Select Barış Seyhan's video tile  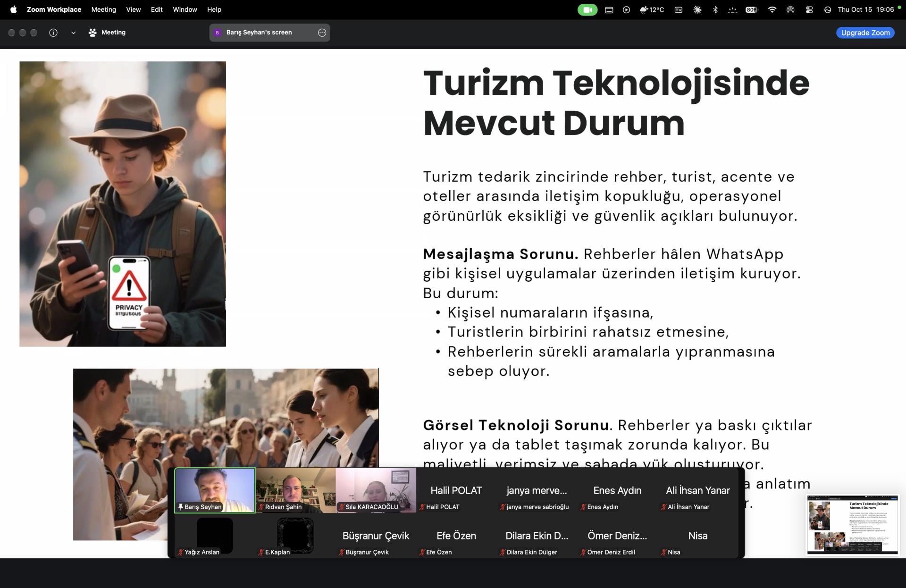(x=215, y=490)
